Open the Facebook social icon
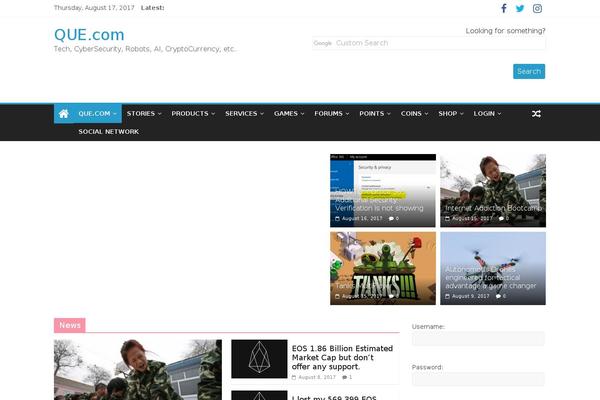This screenshot has height=400, width=600. pos(504,8)
